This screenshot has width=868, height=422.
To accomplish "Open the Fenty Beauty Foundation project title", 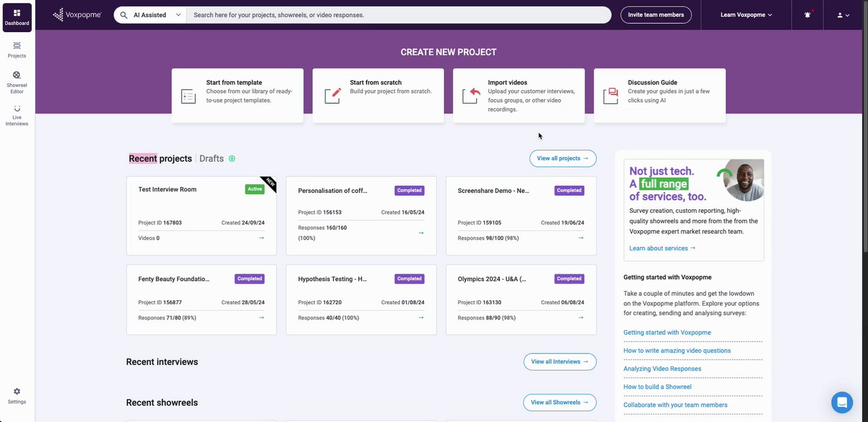I will coord(174,279).
